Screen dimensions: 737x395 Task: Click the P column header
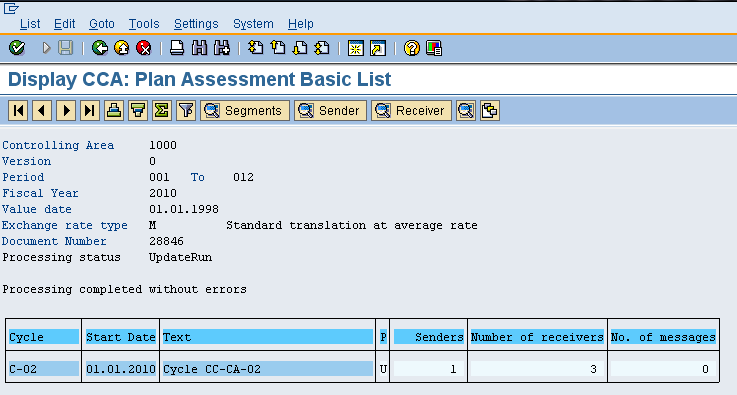383,337
